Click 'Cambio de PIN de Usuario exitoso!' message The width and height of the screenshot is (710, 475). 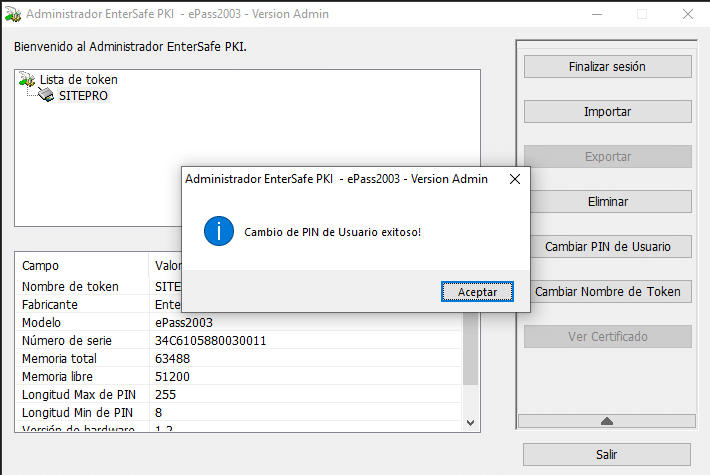pos(332,232)
